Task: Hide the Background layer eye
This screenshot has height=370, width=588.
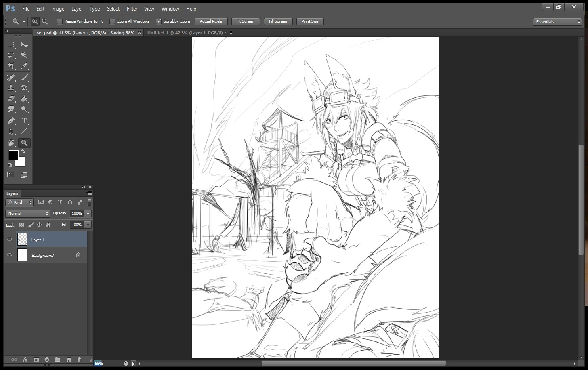Action: coord(10,255)
